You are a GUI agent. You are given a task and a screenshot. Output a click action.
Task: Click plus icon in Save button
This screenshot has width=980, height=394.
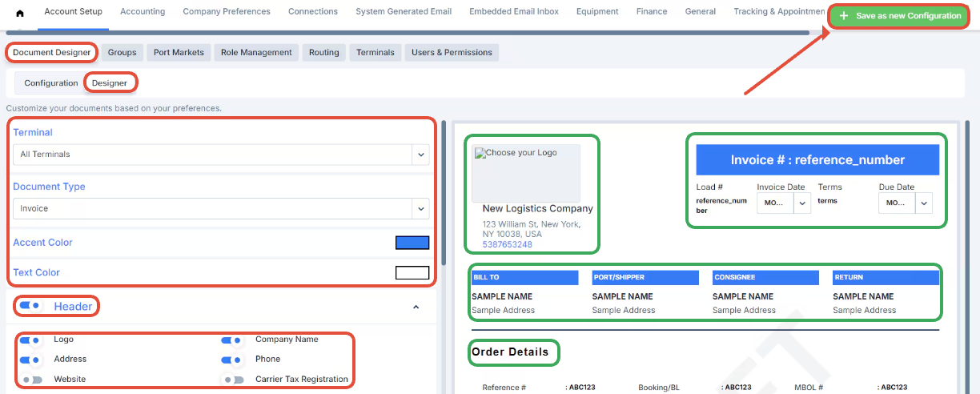[x=844, y=16]
